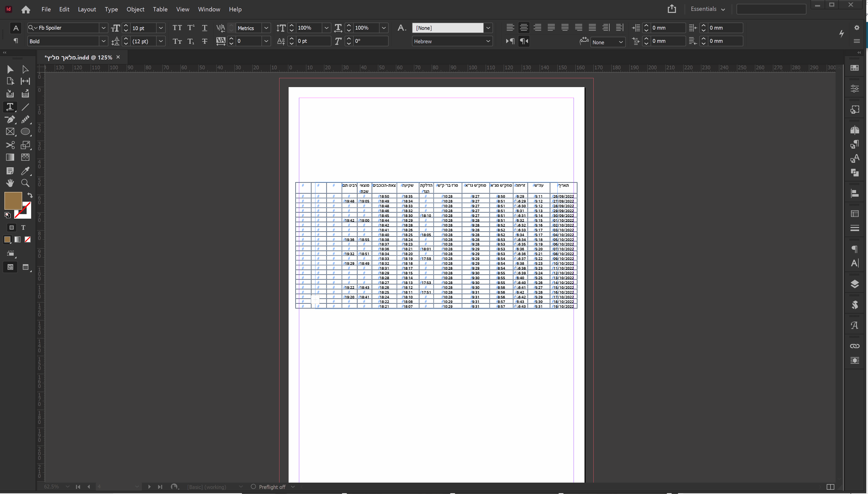Open the Object menu
Viewport: 868px width, 494px height.
135,9
